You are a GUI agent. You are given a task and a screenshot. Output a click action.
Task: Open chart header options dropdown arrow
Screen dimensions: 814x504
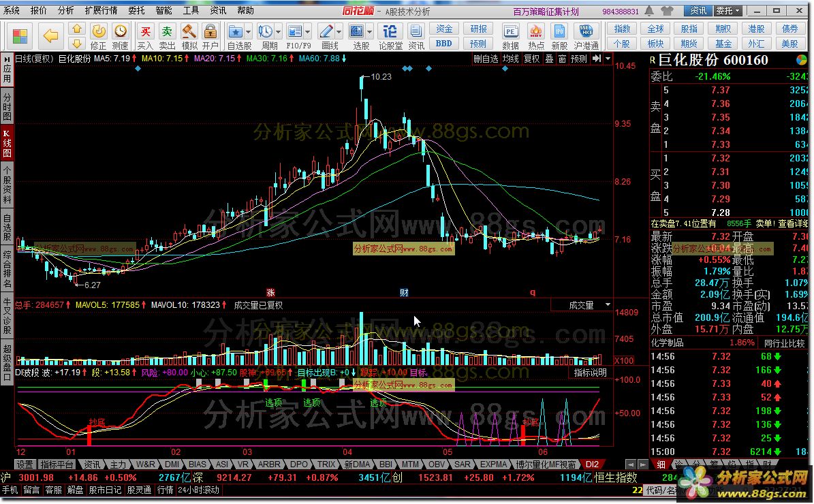click(608, 59)
